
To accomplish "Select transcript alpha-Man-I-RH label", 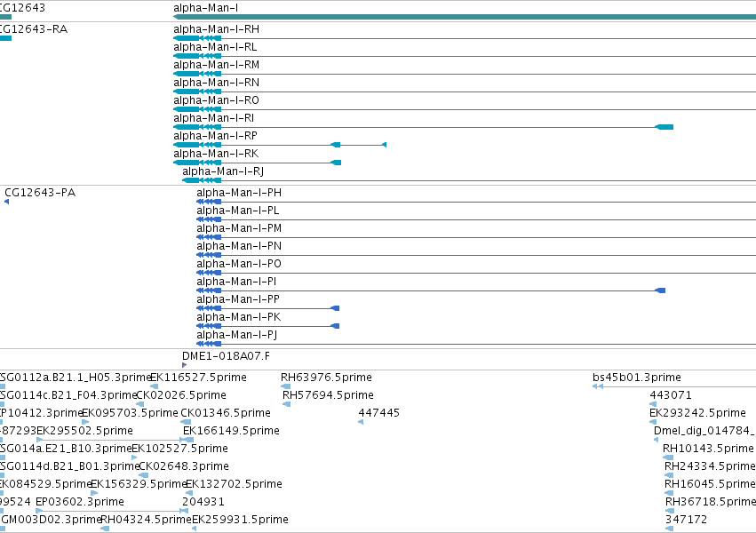I will tap(216, 29).
